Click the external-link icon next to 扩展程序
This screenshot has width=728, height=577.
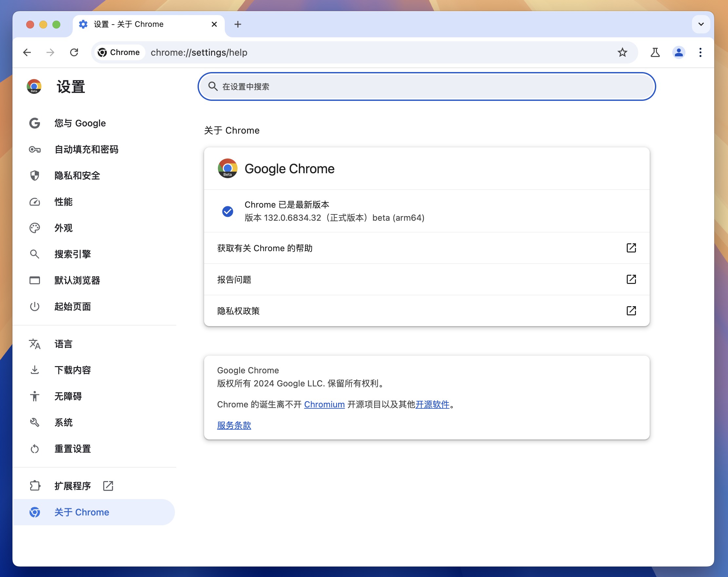click(x=108, y=486)
